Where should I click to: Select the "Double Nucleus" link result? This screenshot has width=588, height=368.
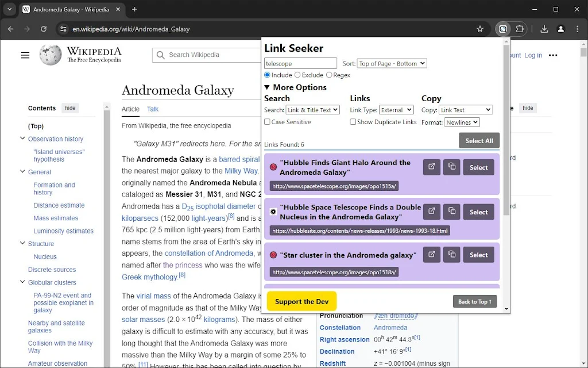[478, 212]
